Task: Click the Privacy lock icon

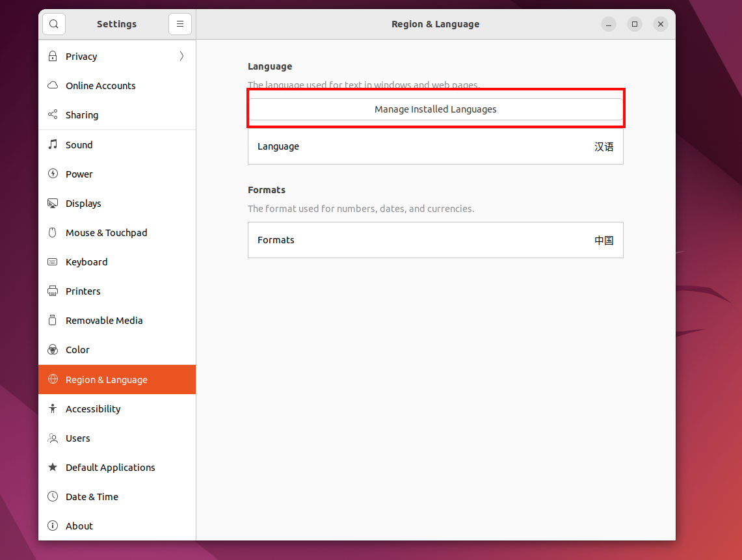Action: click(x=53, y=57)
